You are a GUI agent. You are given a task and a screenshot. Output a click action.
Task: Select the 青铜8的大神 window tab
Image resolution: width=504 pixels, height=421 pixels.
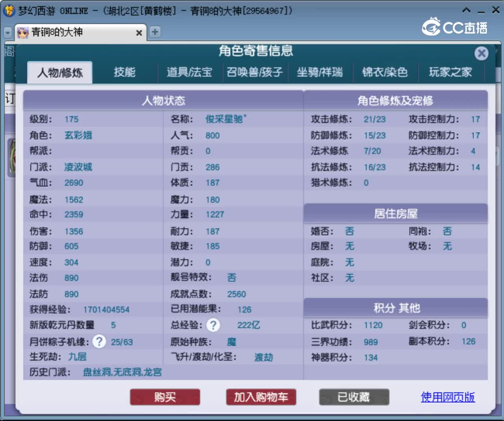point(81,32)
